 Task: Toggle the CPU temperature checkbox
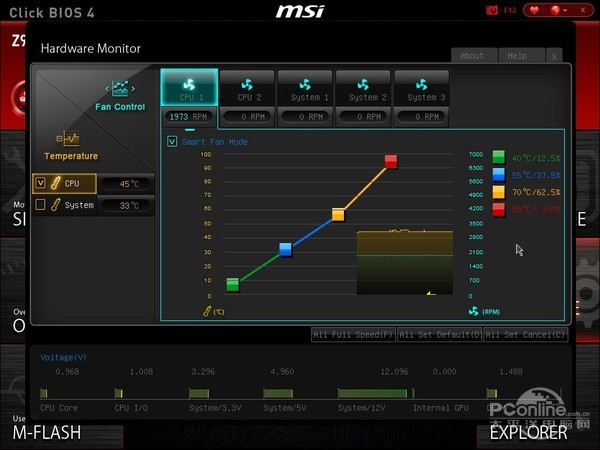click(40, 183)
